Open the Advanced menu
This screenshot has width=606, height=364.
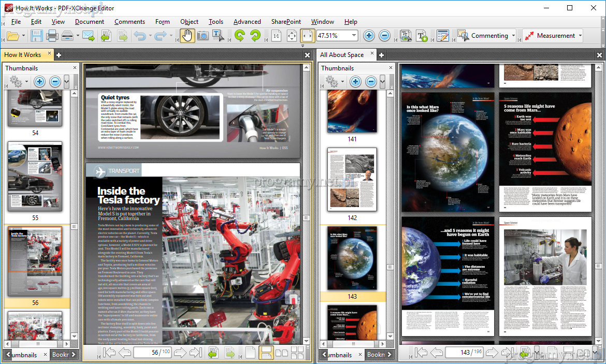tap(247, 22)
